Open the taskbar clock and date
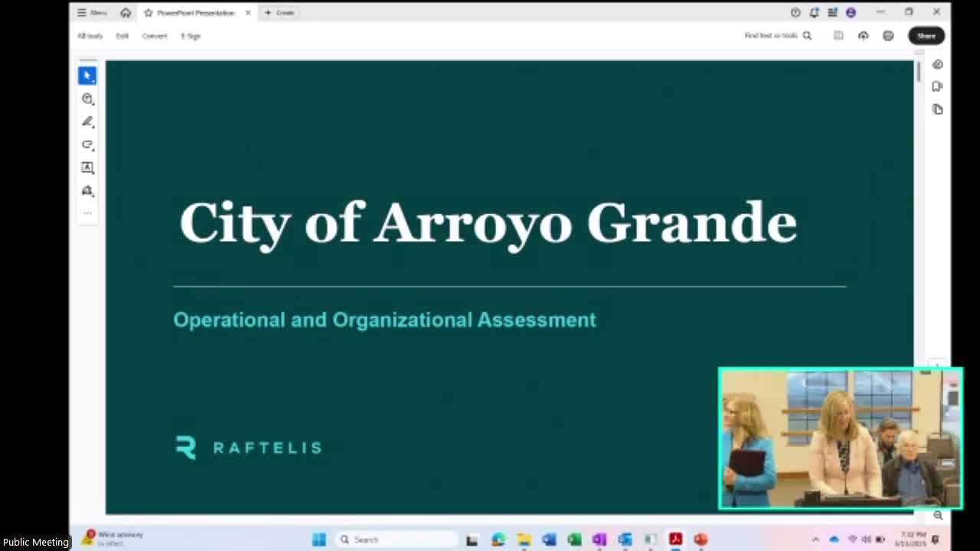The height and width of the screenshot is (551, 980). pos(910,540)
